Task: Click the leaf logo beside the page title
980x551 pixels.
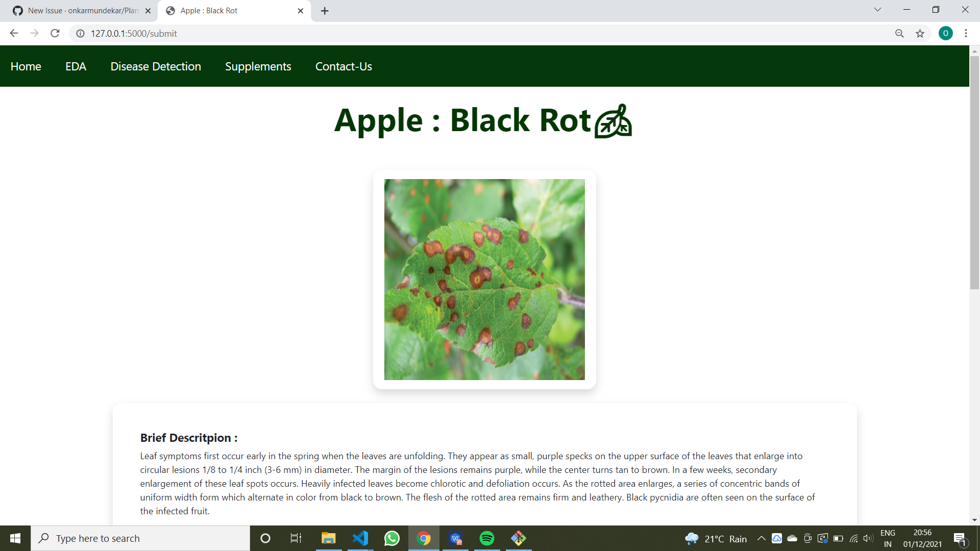Action: [614, 121]
